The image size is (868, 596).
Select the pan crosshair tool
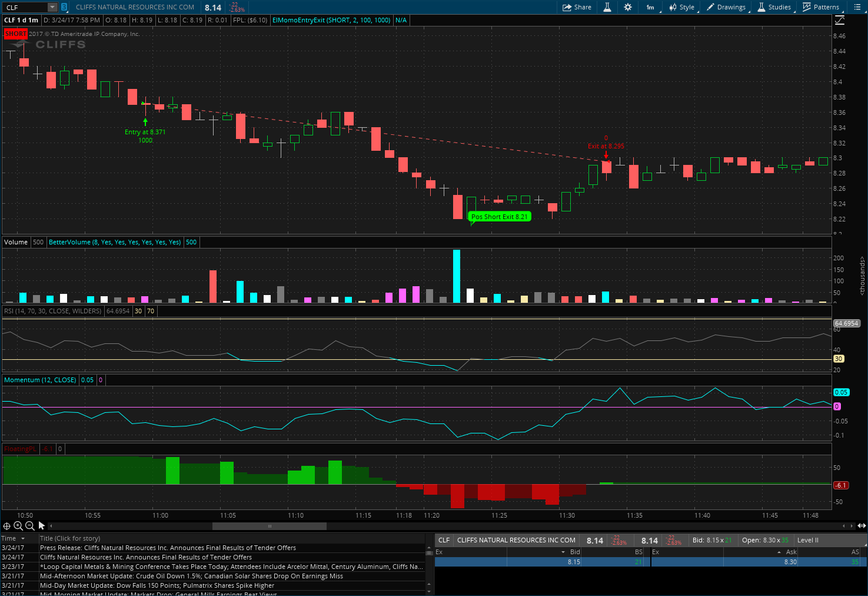(x=6, y=526)
